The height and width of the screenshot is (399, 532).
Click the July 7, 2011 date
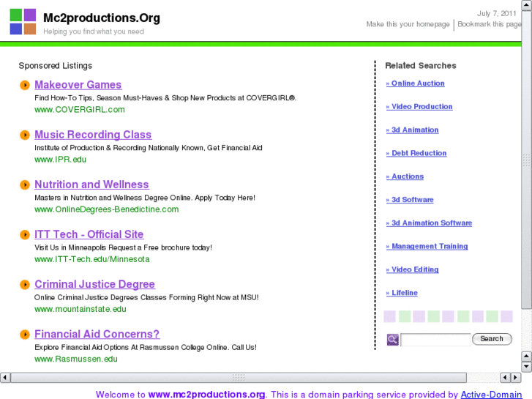(496, 14)
